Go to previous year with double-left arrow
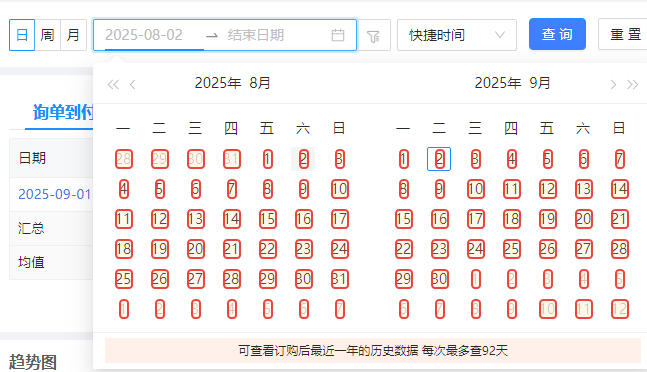647x372 pixels. point(113,85)
